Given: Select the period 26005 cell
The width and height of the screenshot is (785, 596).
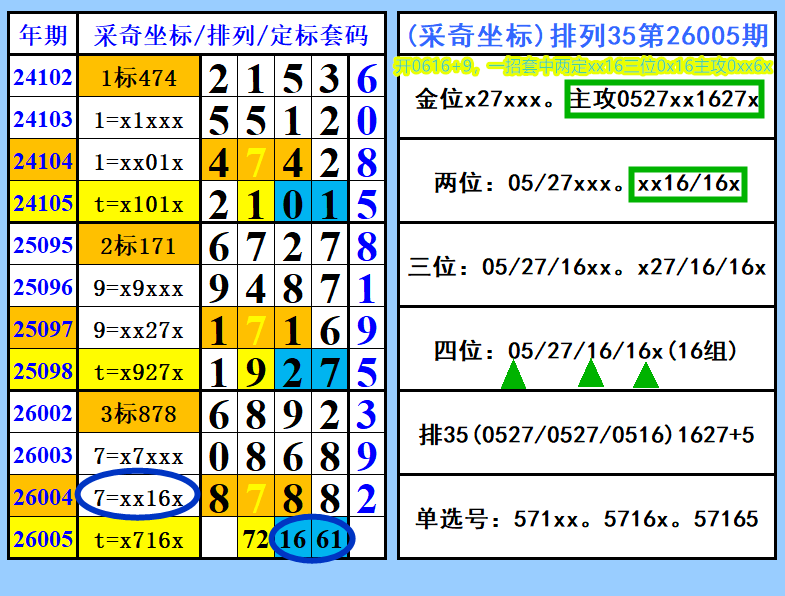Looking at the screenshot, I should (43, 539).
